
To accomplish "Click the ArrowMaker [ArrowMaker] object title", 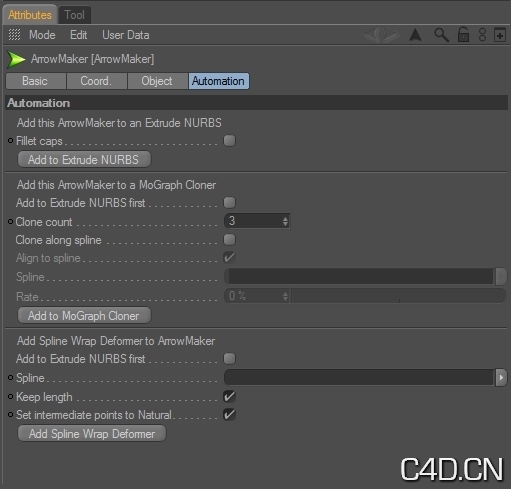I will pos(92,59).
